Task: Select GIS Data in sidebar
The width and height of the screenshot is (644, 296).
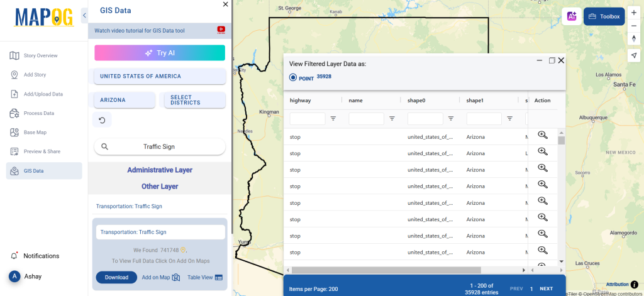Action: coord(44,171)
